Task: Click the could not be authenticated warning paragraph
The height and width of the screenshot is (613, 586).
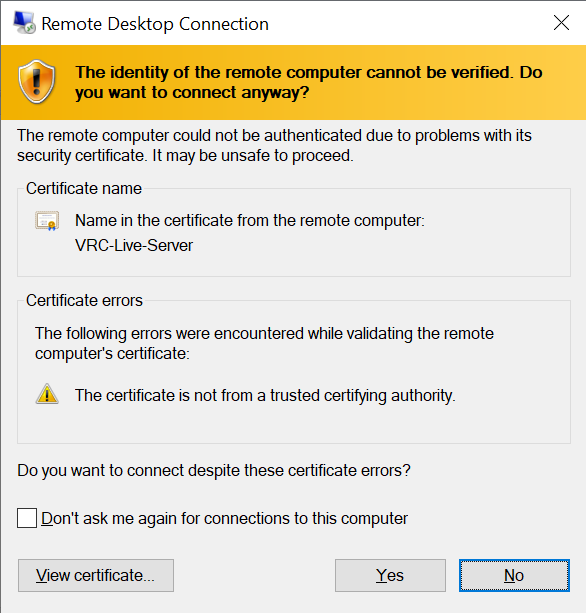Action: point(274,145)
